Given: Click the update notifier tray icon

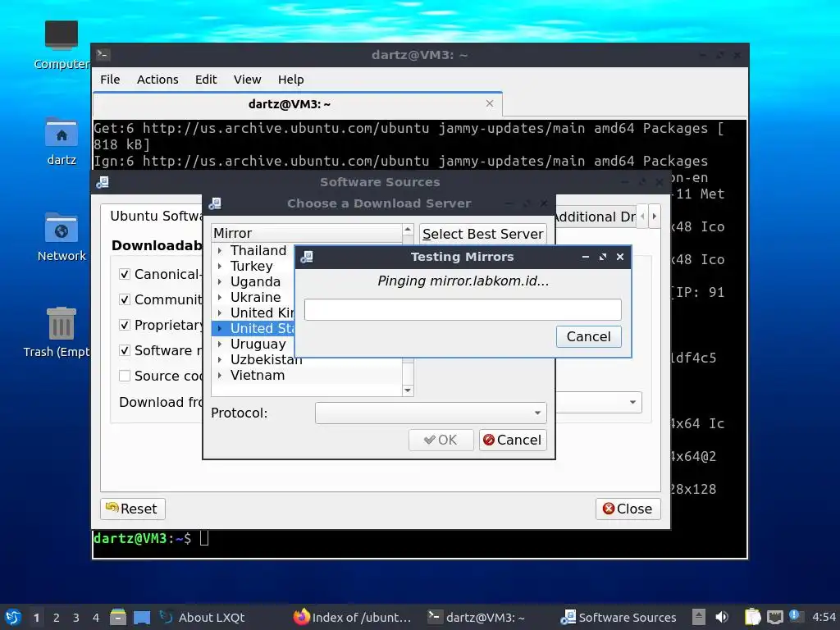Looking at the screenshot, I should (x=795, y=616).
